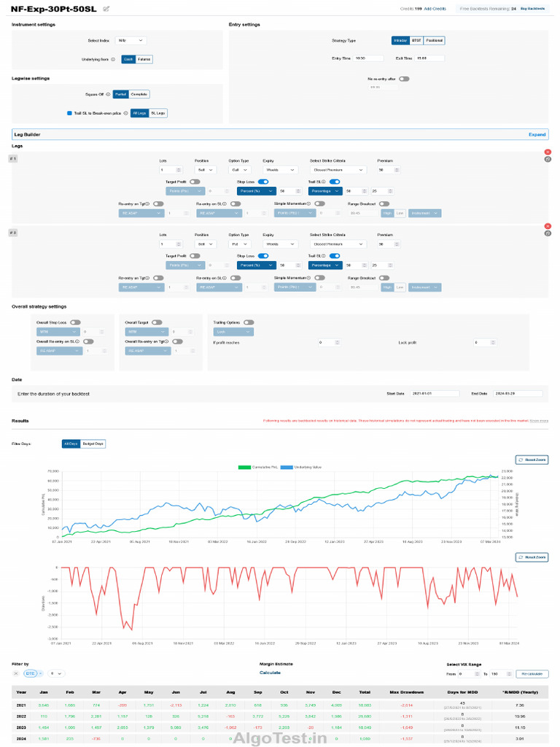Screen dimensions: 560x747
Task: Delete leg #2 with the red remove icon
Action: (547, 226)
